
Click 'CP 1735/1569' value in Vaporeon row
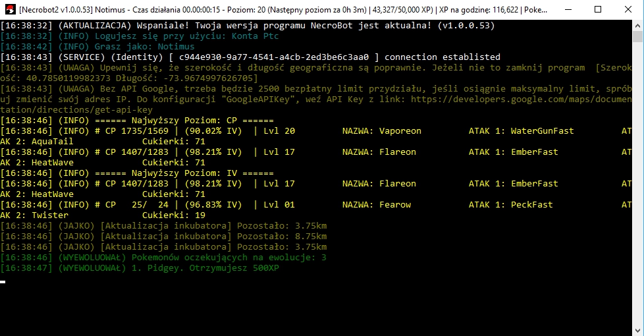(x=137, y=131)
